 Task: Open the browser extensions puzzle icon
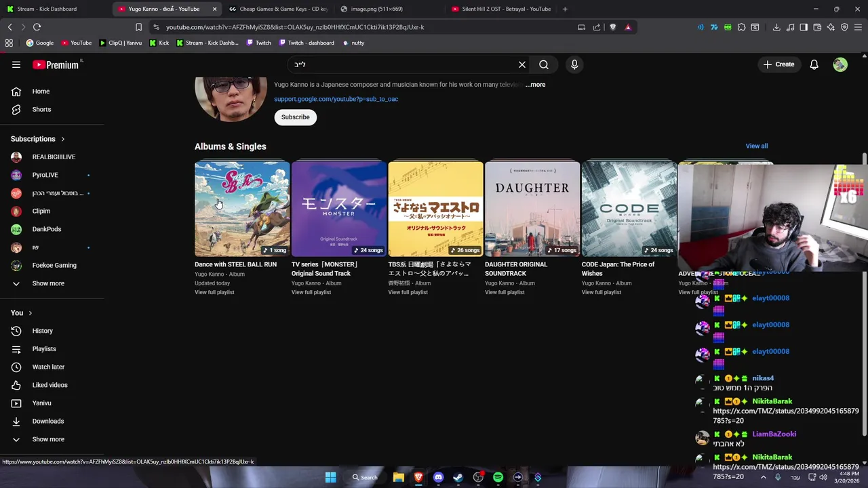pos(741,27)
